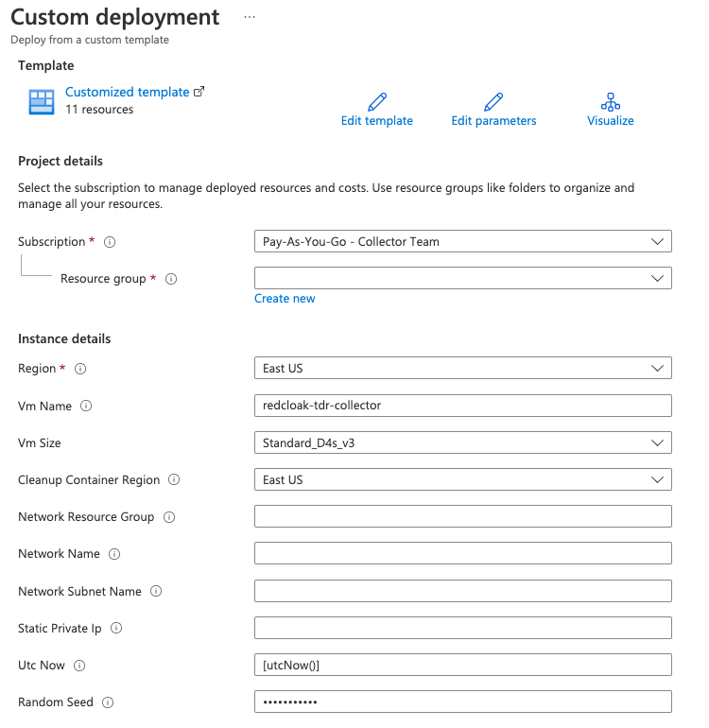The height and width of the screenshot is (728, 709).
Task: Expand the Resource group dropdown
Action: pos(463,278)
